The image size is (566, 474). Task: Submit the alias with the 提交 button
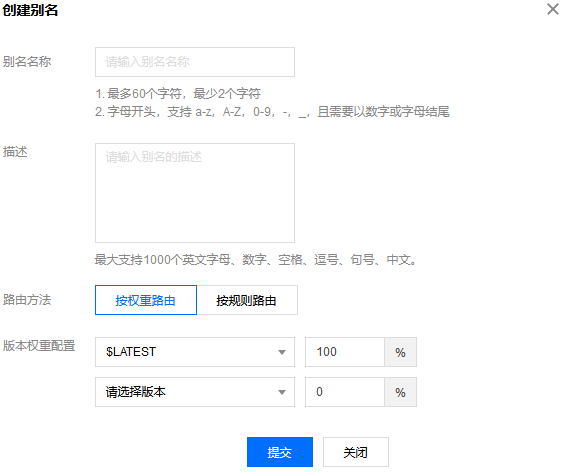point(280,452)
